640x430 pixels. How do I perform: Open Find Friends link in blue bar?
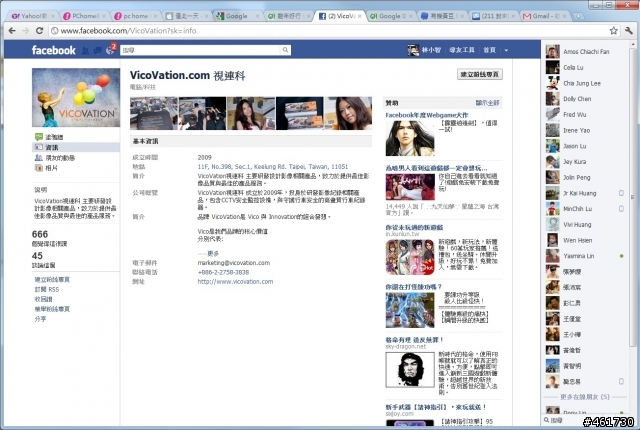tap(462, 50)
